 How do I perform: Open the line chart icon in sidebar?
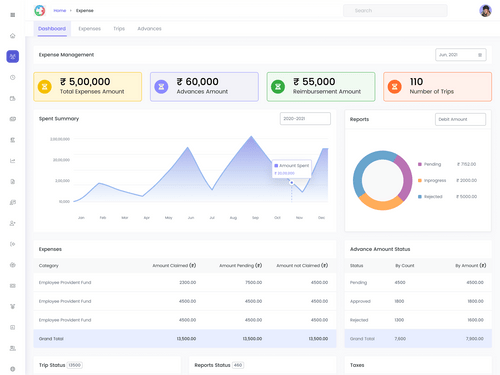click(13, 161)
